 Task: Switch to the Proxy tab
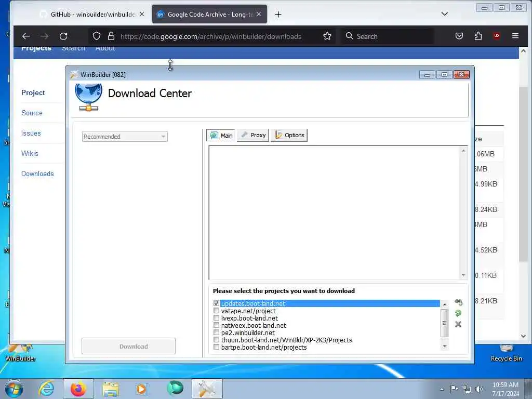click(253, 135)
